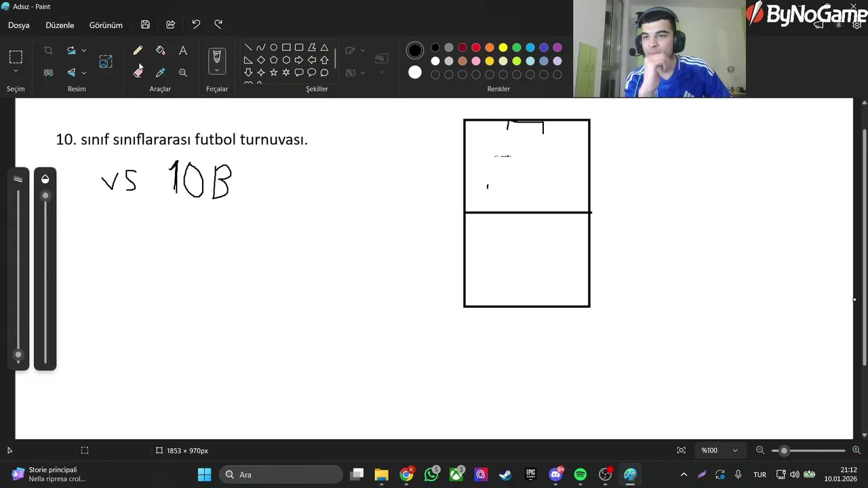Select the Magnifier tool

[183, 73]
